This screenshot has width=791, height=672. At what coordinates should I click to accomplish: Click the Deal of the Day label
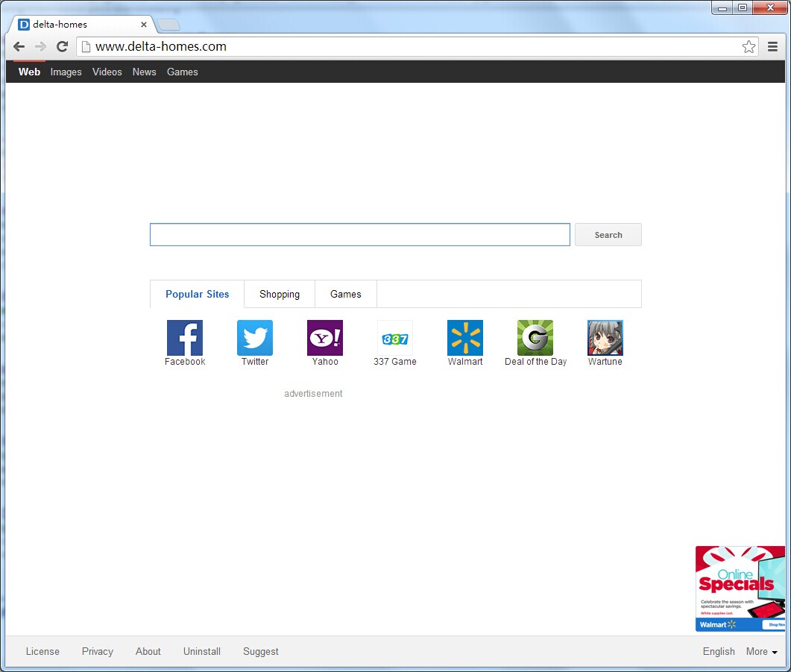(536, 362)
